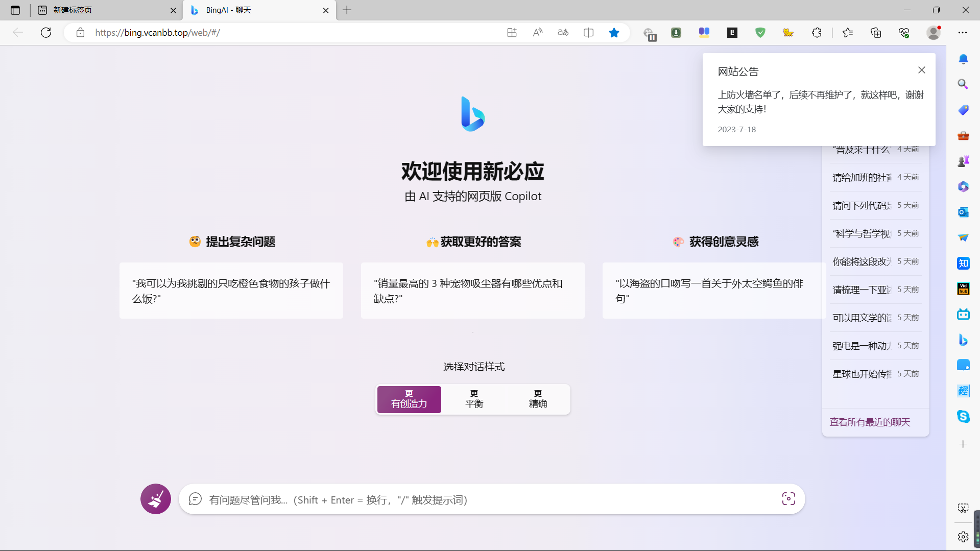Click the site info lock icon

(80, 33)
